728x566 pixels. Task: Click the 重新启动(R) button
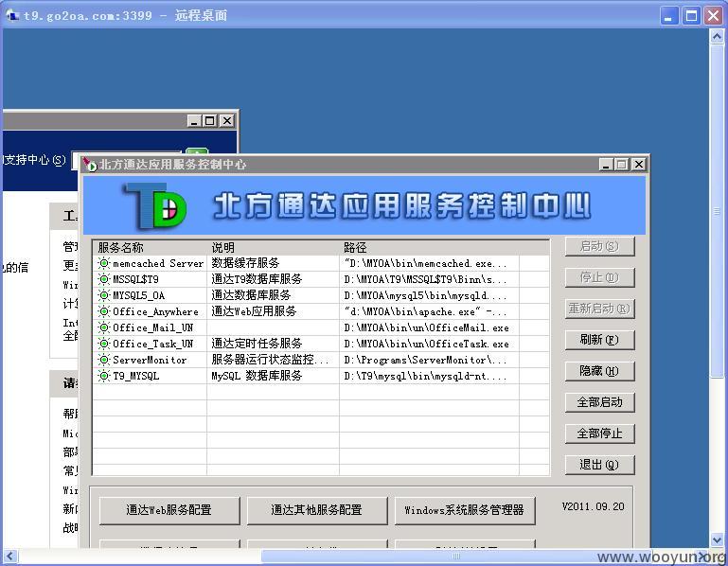599,309
